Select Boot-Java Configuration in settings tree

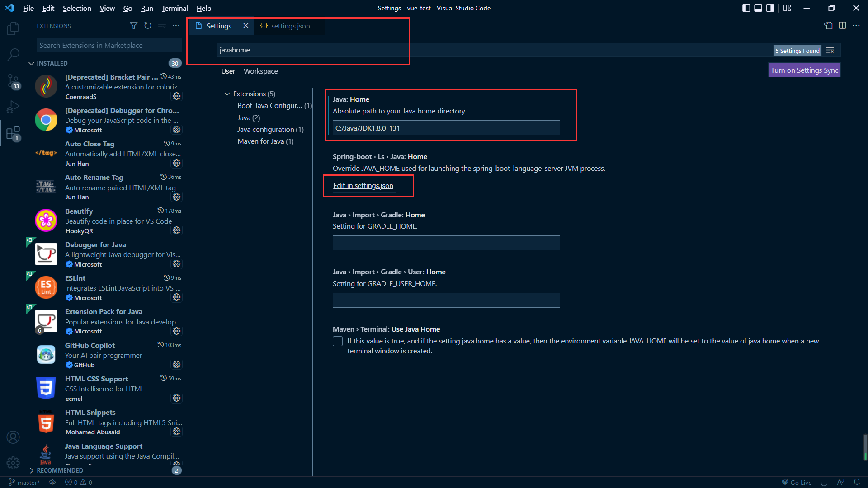click(x=274, y=106)
